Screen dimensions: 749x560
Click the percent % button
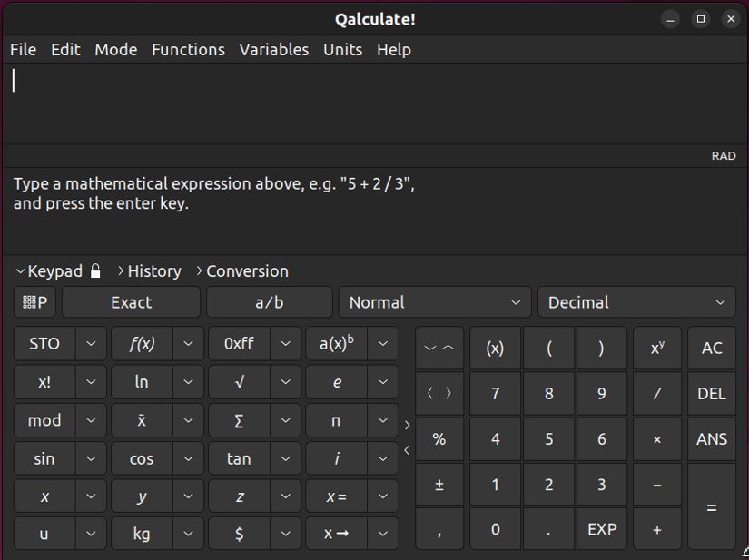coord(439,438)
